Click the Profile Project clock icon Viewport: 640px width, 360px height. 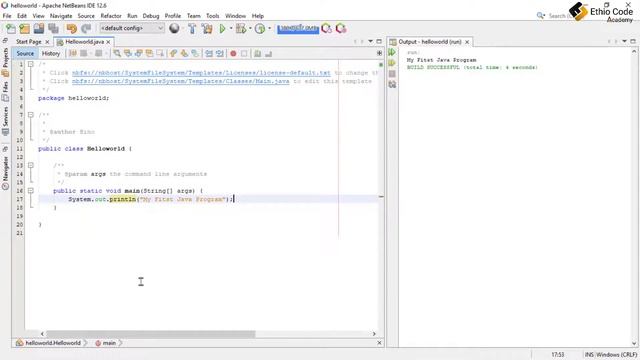(260, 29)
